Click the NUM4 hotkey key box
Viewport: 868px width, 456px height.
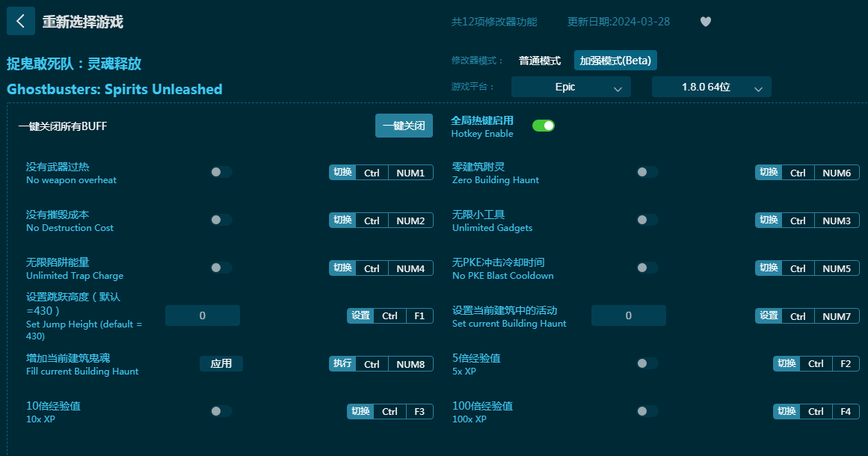pyautogui.click(x=410, y=268)
